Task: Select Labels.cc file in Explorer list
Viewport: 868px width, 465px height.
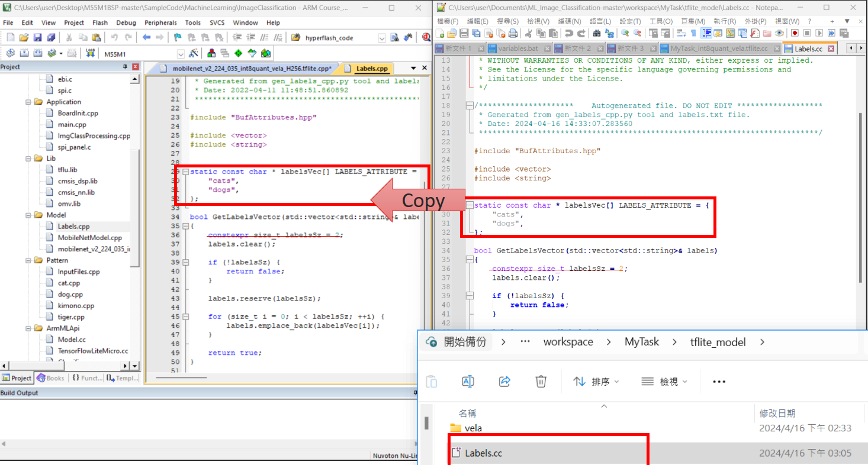Action: point(483,453)
